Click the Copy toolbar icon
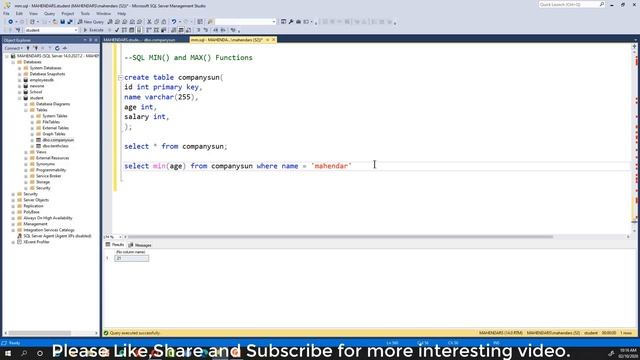Screen dimensions: 640x360 [157, 22]
